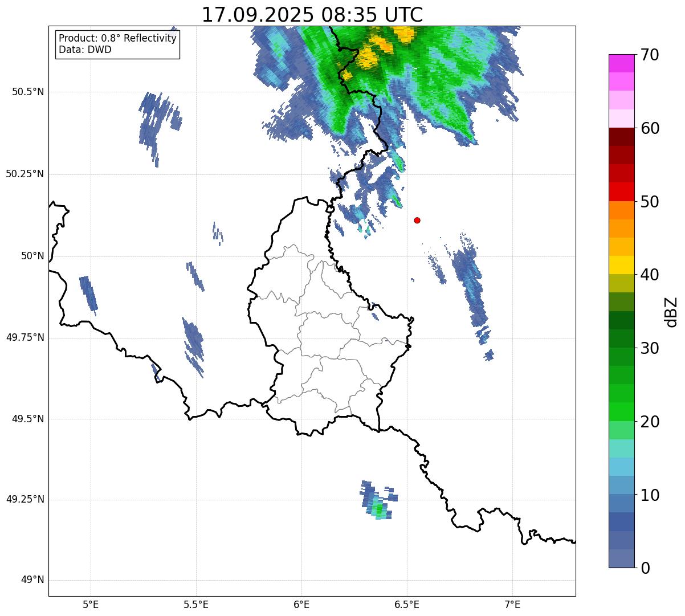
Task: Click the small radar echo near 49.25°N
Action: 378,501
